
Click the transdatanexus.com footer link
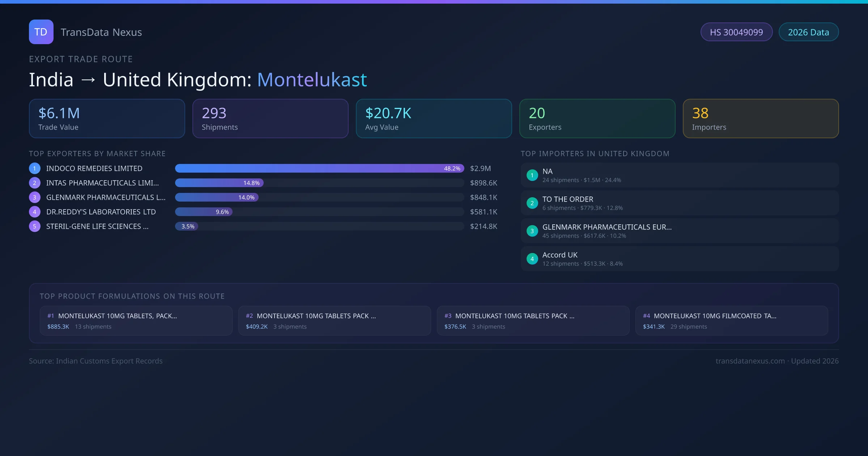(x=750, y=361)
